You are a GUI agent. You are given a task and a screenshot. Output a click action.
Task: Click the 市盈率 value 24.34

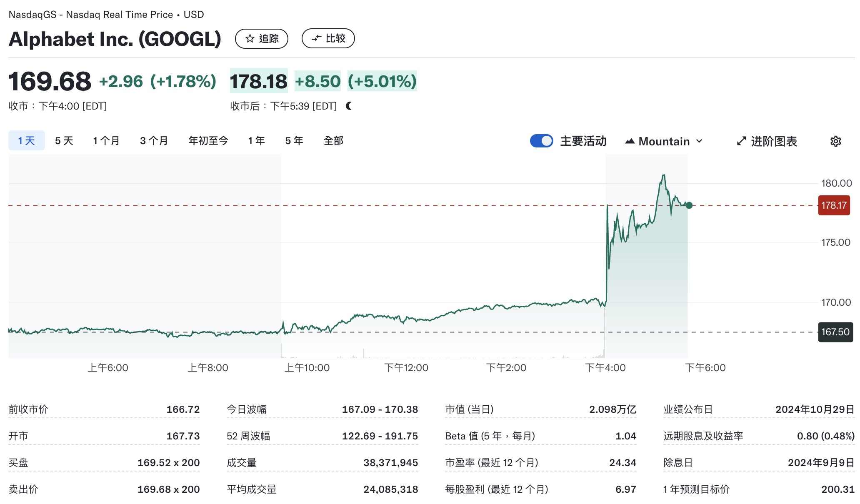[623, 463]
